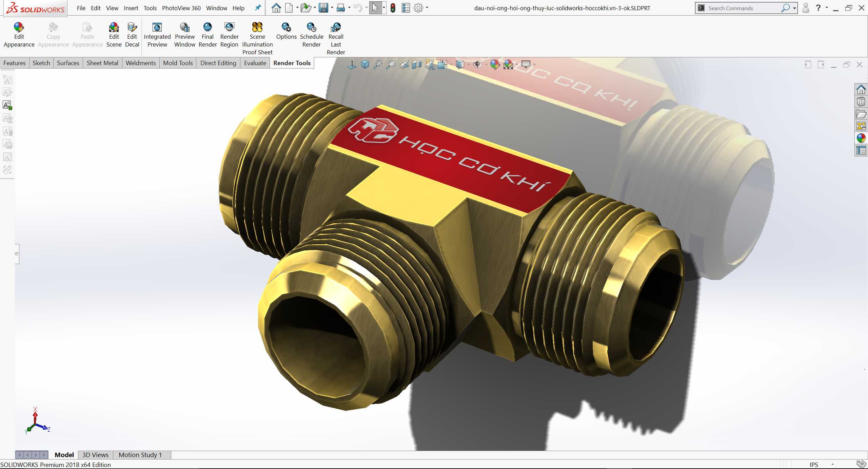Open File Explorer task pane tab

[861, 114]
